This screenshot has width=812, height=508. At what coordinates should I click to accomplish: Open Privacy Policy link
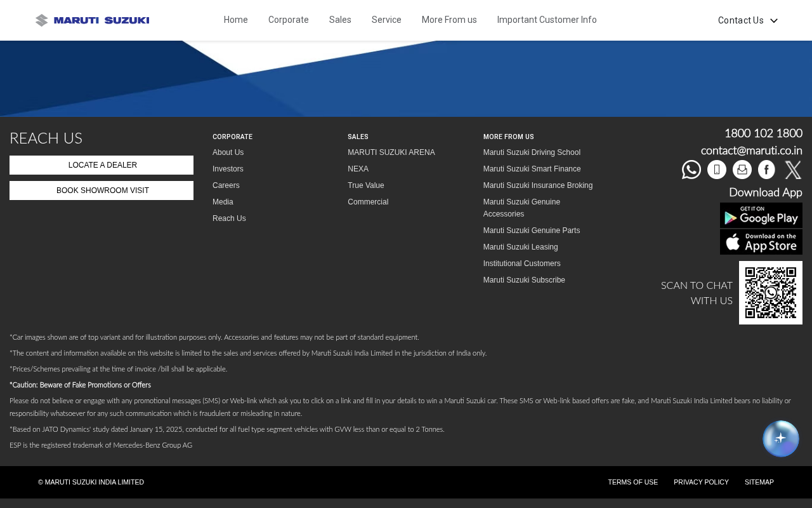click(701, 482)
